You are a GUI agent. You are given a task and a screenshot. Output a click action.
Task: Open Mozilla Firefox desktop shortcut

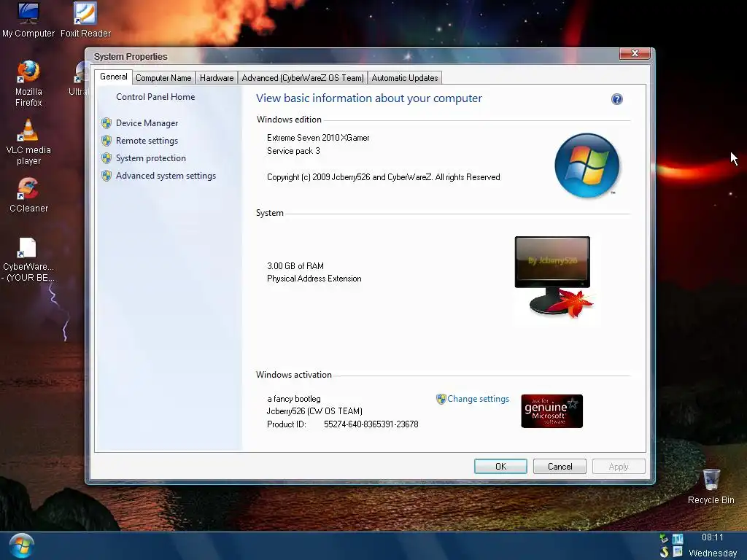(x=28, y=84)
